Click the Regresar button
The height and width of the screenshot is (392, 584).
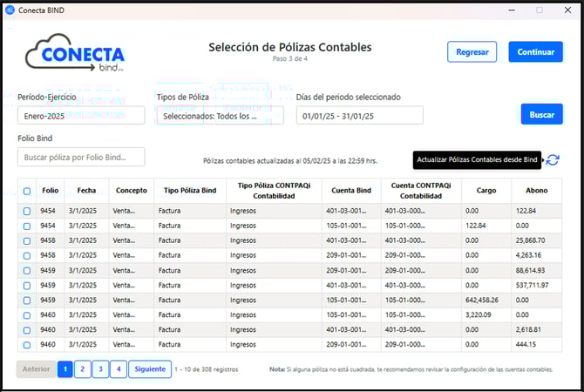point(472,52)
